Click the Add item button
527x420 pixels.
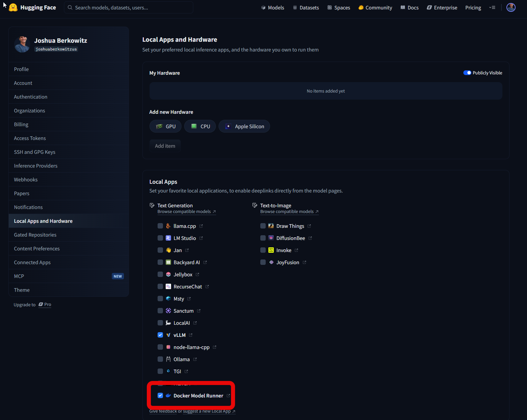click(x=165, y=146)
